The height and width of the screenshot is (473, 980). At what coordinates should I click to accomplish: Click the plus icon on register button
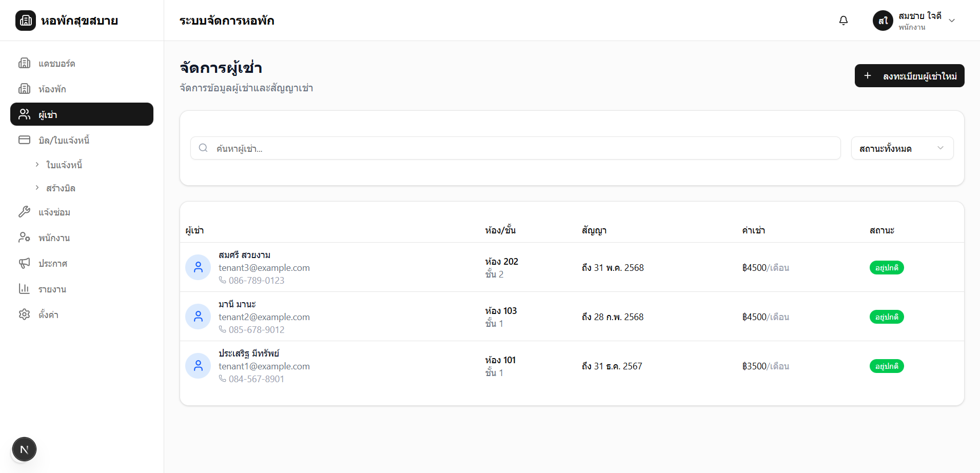pos(868,75)
